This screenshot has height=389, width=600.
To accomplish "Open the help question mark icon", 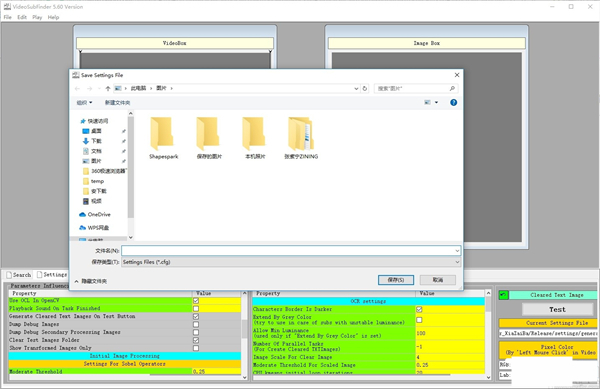I will point(453,103).
